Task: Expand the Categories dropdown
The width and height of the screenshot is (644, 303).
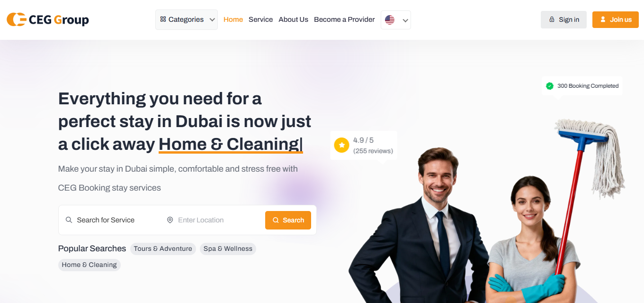Action: 187,19
